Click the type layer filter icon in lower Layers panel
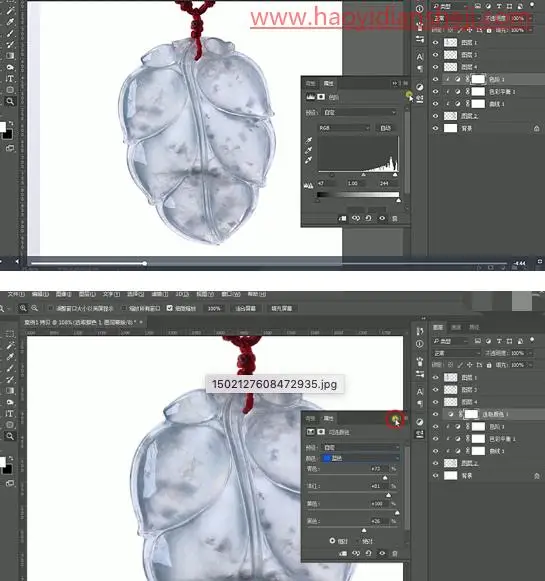Viewport: 545px width, 581px height. [499, 341]
